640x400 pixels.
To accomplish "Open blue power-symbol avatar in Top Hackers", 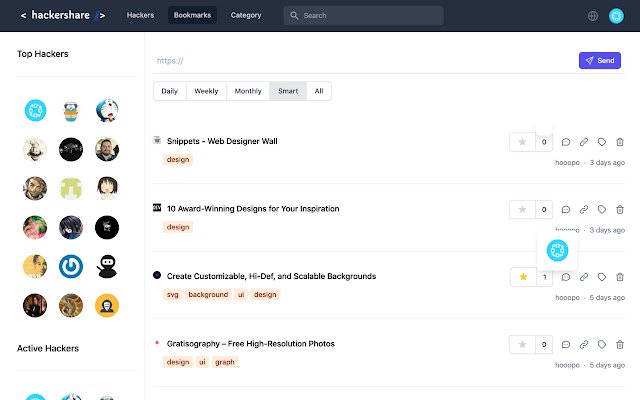I will (71, 267).
